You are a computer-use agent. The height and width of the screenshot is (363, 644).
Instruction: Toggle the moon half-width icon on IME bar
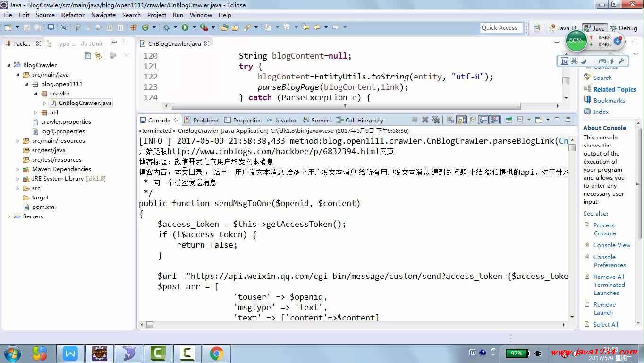(x=584, y=61)
